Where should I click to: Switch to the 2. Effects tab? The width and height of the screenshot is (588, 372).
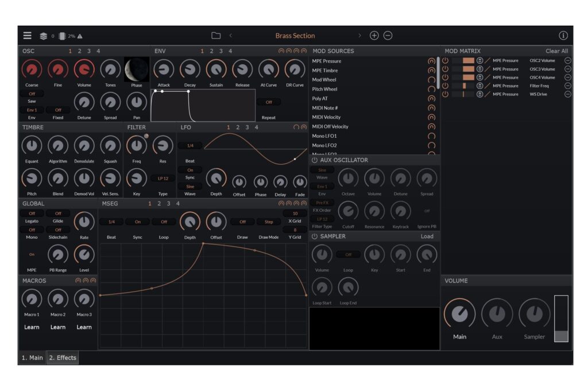coord(62,358)
